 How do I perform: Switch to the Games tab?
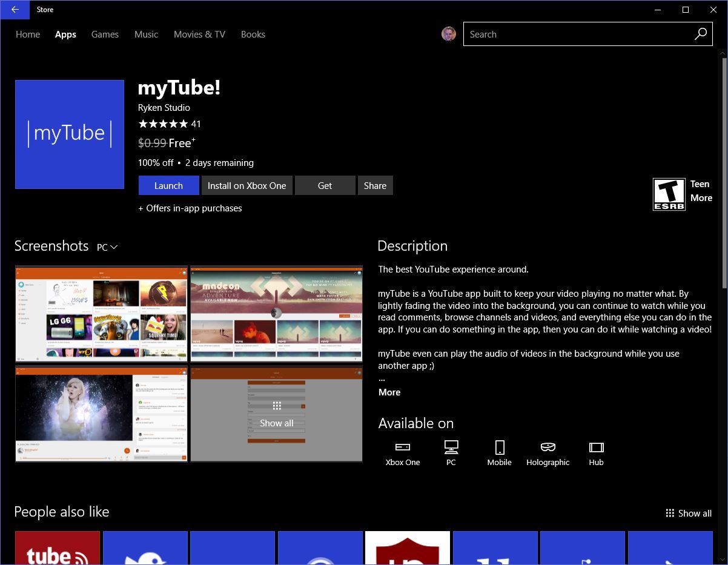(105, 35)
